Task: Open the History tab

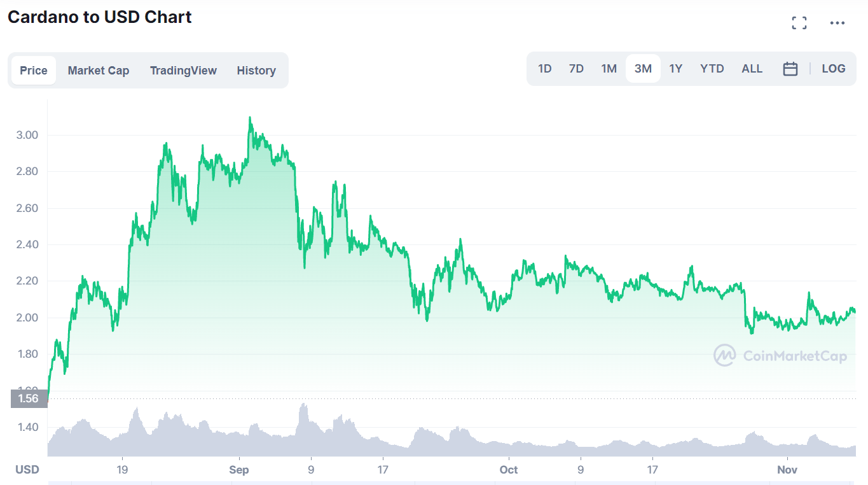Action: pyautogui.click(x=256, y=71)
